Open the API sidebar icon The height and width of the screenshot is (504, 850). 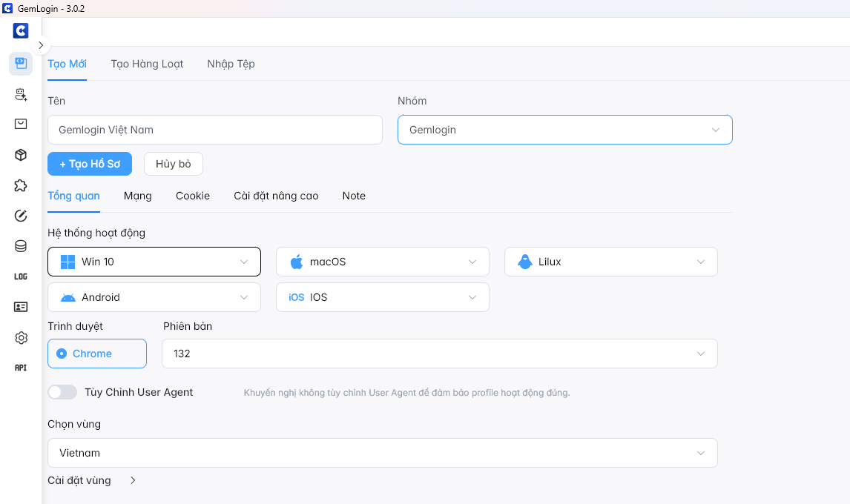point(21,368)
